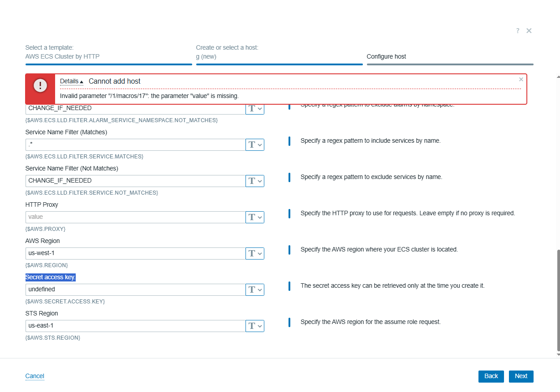
Task: Click the {$AWS.ECS.LLD.FILTER.SERVICE.MATCHES} macro name
Action: click(84, 157)
